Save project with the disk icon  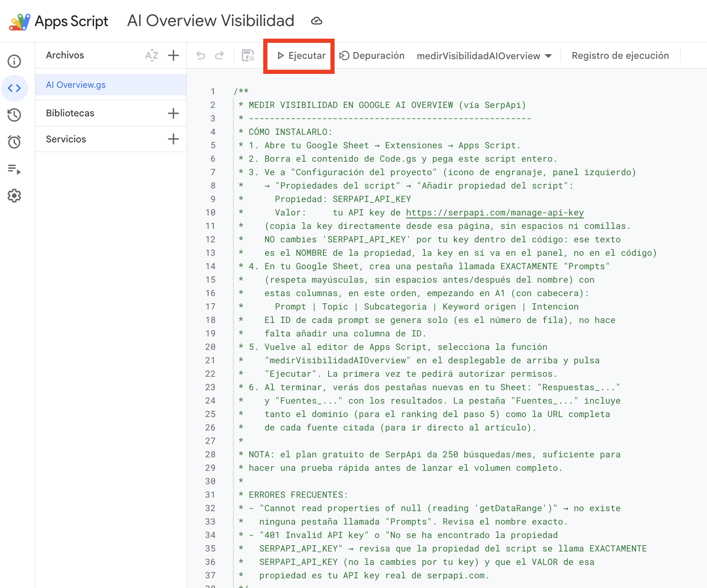[248, 55]
